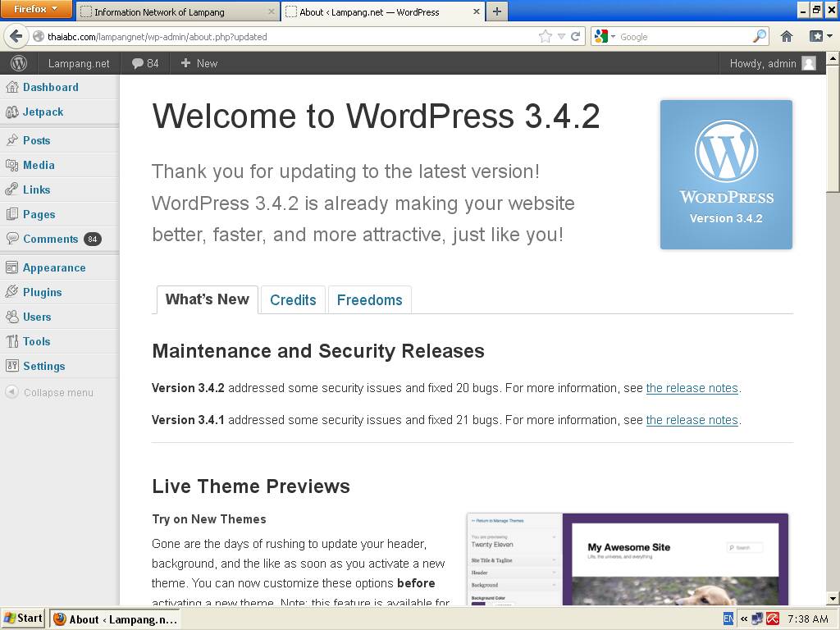Viewport: 840px width, 630px height.
Task: Open release notes link for Version 3.4.1
Action: [x=692, y=420]
